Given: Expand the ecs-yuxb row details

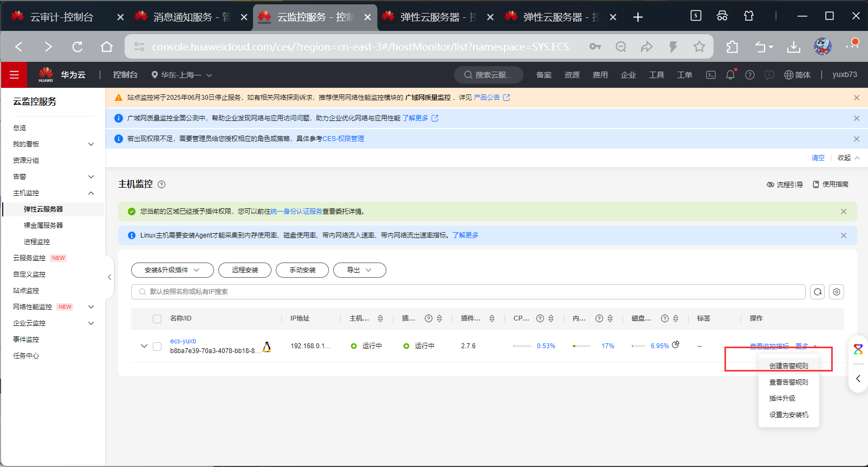Looking at the screenshot, I should (144, 346).
